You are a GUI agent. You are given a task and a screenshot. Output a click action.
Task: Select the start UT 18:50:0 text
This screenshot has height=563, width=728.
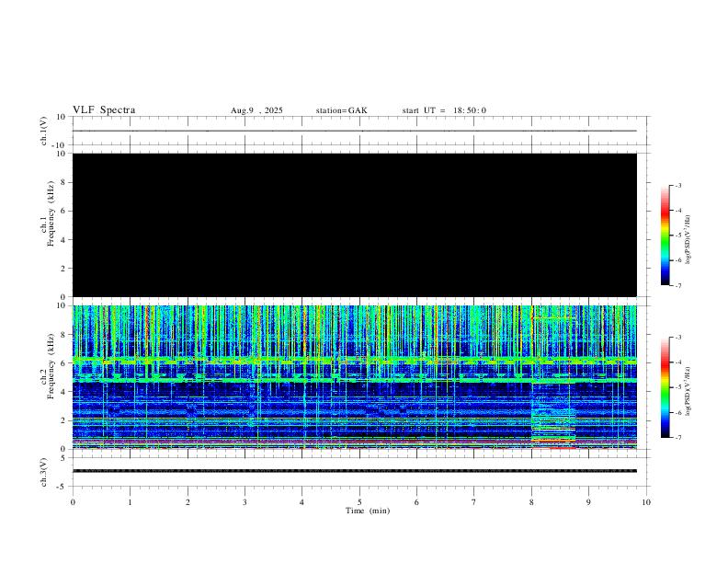tap(444, 110)
